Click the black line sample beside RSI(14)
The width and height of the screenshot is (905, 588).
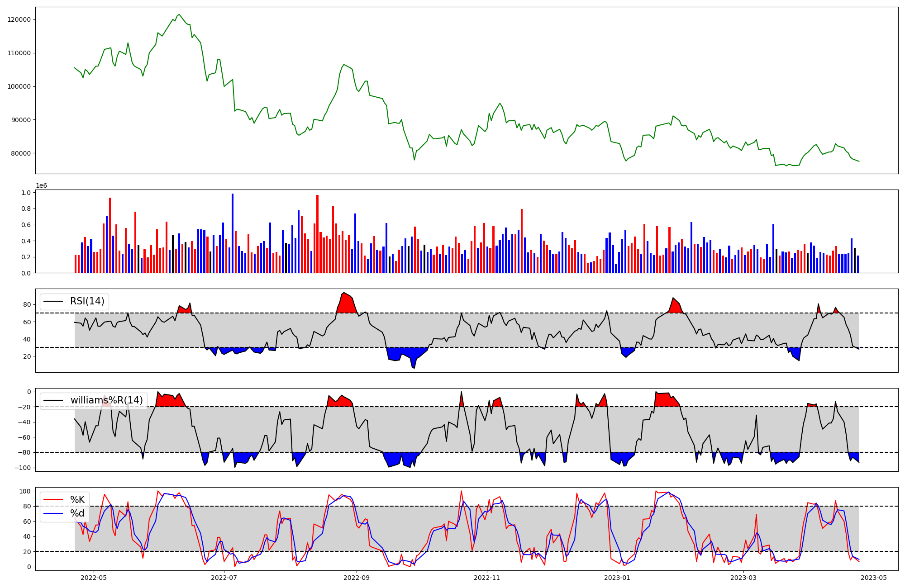coord(53,301)
